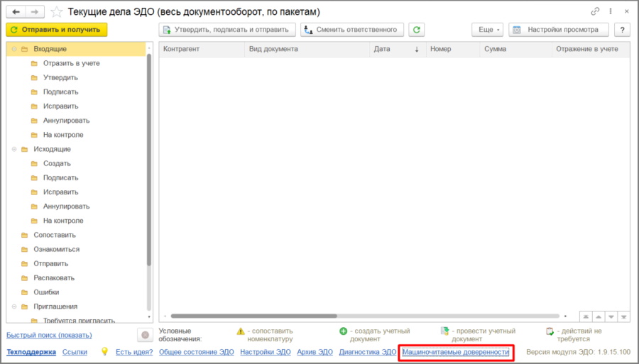The height and width of the screenshot is (364, 639).
Task: Click the Отправить и получить button
Action: [57, 30]
